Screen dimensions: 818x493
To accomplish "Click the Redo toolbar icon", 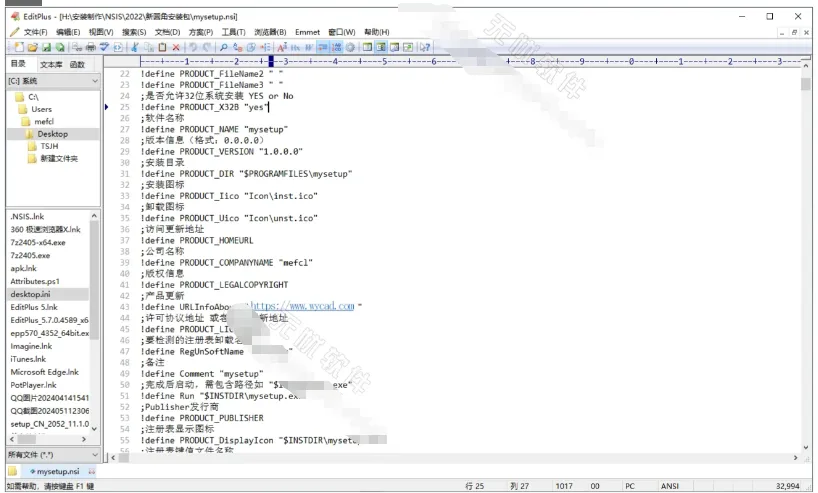I will point(207,47).
